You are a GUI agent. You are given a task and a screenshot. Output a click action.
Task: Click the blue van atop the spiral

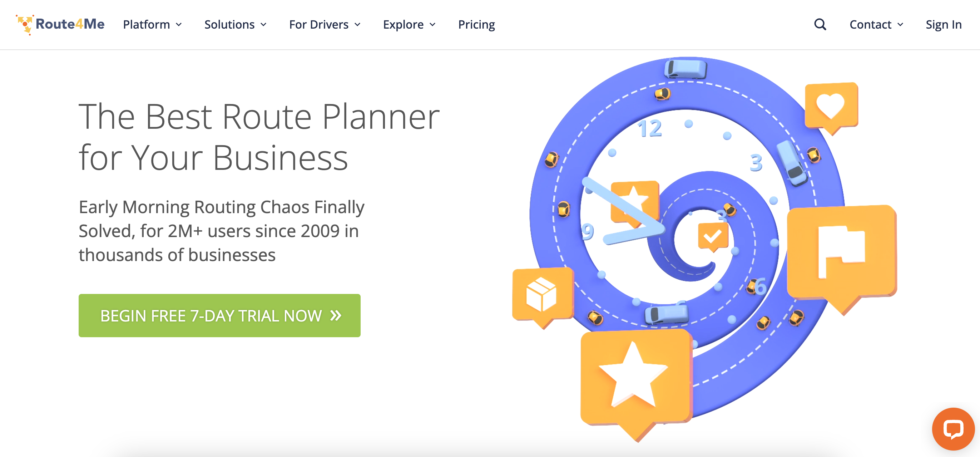[x=686, y=69]
